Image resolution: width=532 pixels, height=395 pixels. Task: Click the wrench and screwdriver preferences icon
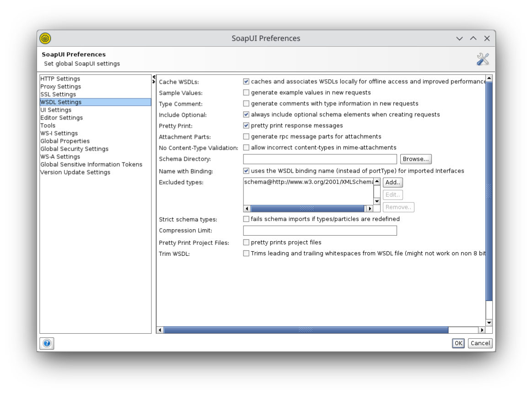pos(483,59)
